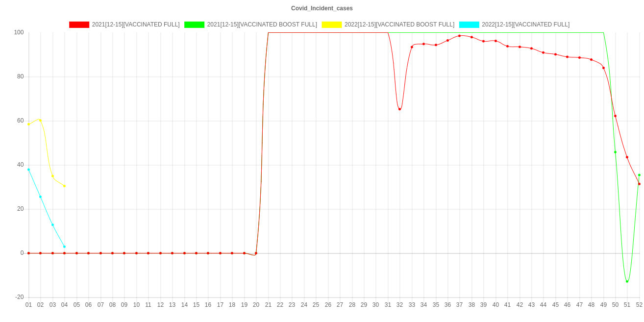Screen dimensions: 644x322
Task: Toggle the 2021[12-15][VACCINATED FULL] legend label
Action: 135,25
